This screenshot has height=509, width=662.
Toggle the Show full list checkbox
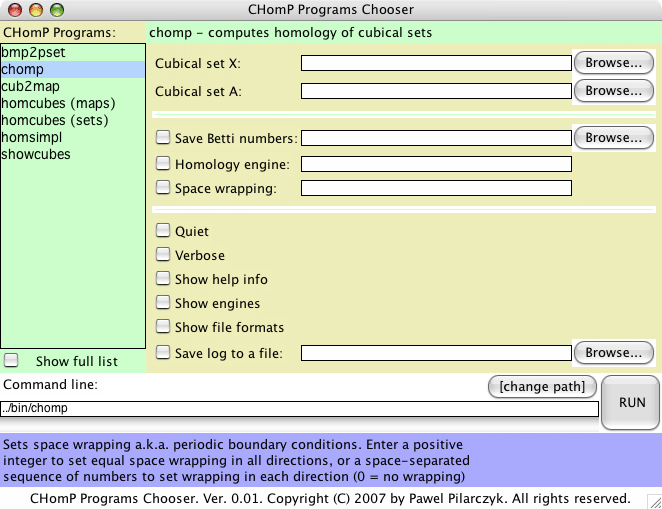[11, 360]
